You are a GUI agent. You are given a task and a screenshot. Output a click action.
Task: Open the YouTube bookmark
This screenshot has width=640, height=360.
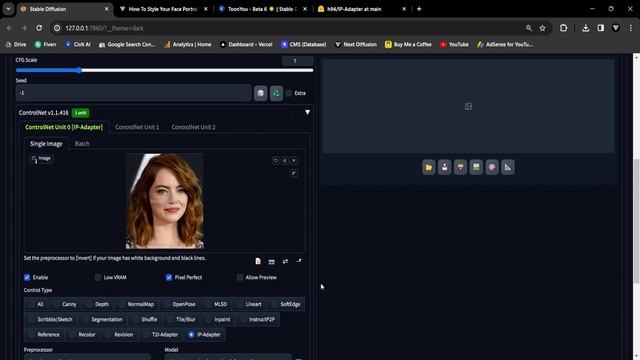coord(454,44)
